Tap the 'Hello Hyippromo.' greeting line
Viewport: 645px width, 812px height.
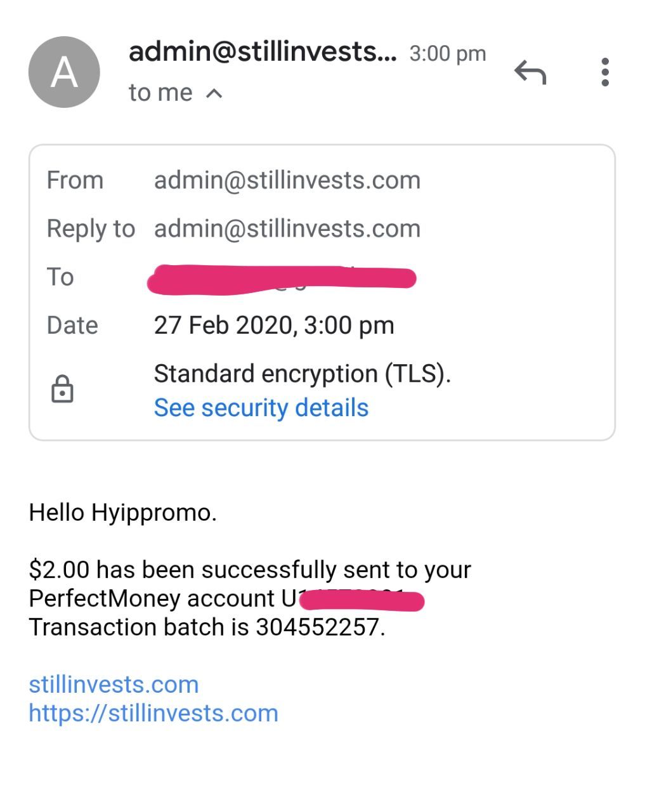[123, 513]
